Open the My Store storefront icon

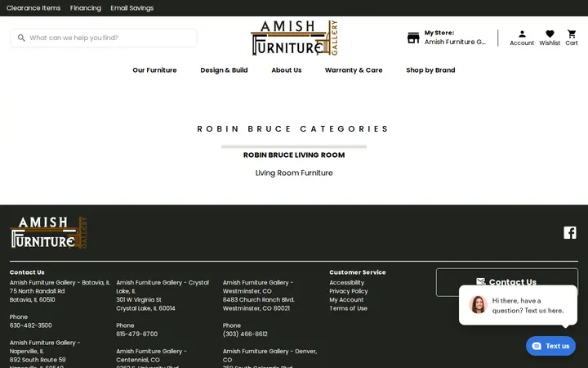413,38
